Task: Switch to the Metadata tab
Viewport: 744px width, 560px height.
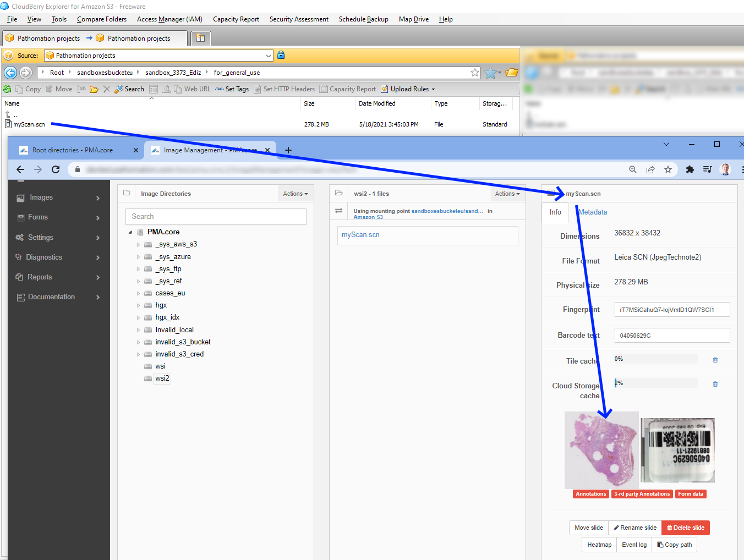Action: [x=593, y=212]
